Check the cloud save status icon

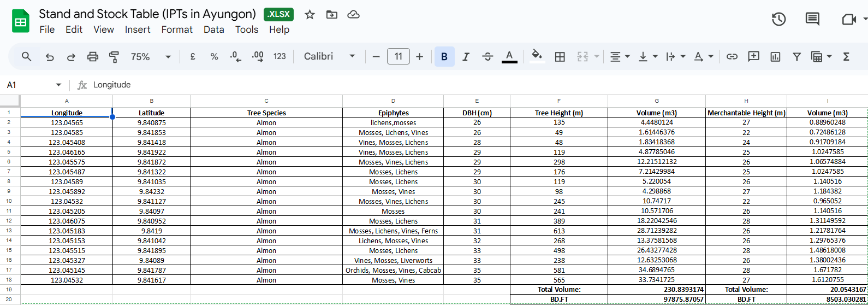click(x=353, y=15)
